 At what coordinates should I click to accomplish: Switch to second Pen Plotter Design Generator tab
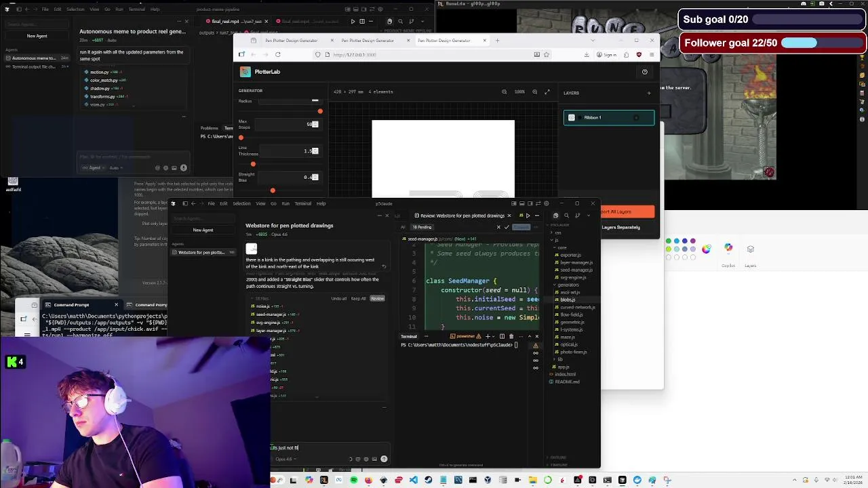coord(368,41)
